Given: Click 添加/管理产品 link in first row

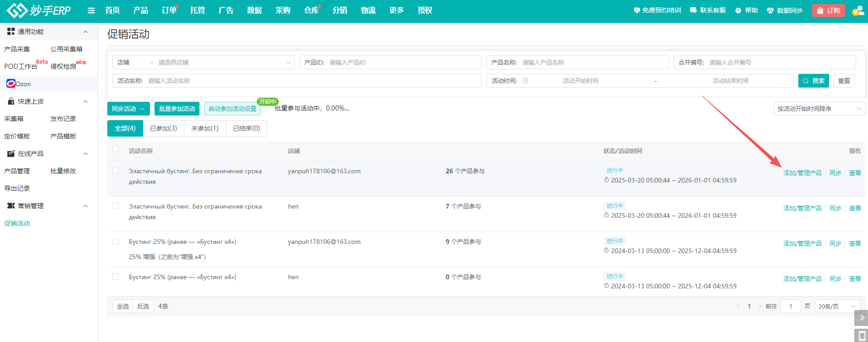Looking at the screenshot, I should coord(802,173).
